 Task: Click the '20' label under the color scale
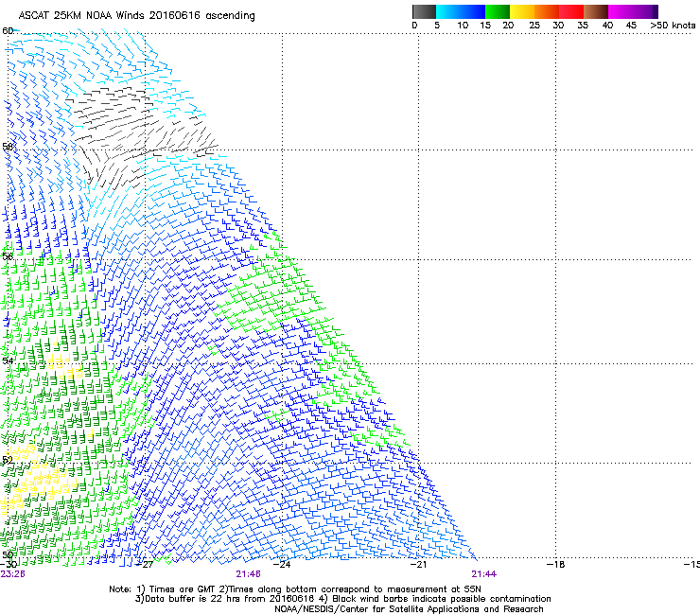click(508, 26)
